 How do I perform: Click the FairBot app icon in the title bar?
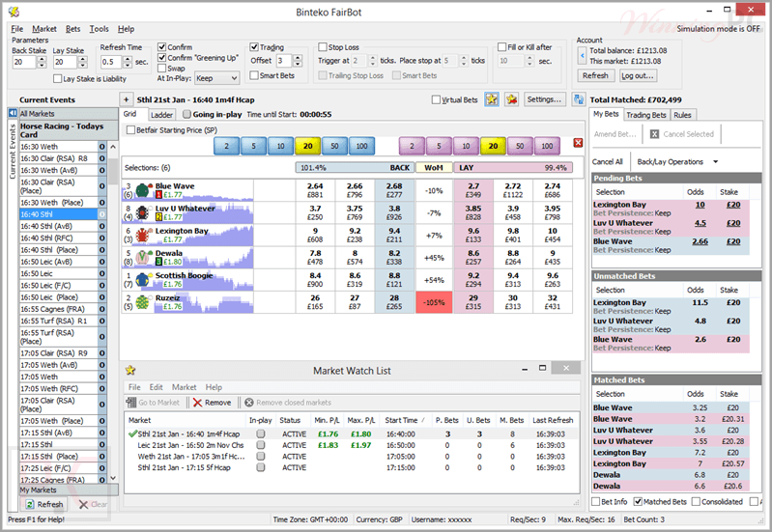[x=14, y=12]
